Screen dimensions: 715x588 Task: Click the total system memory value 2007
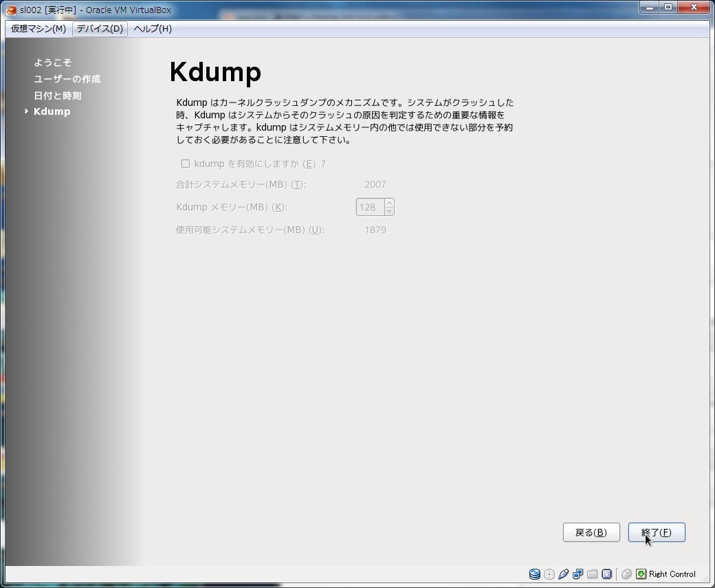pyautogui.click(x=375, y=185)
